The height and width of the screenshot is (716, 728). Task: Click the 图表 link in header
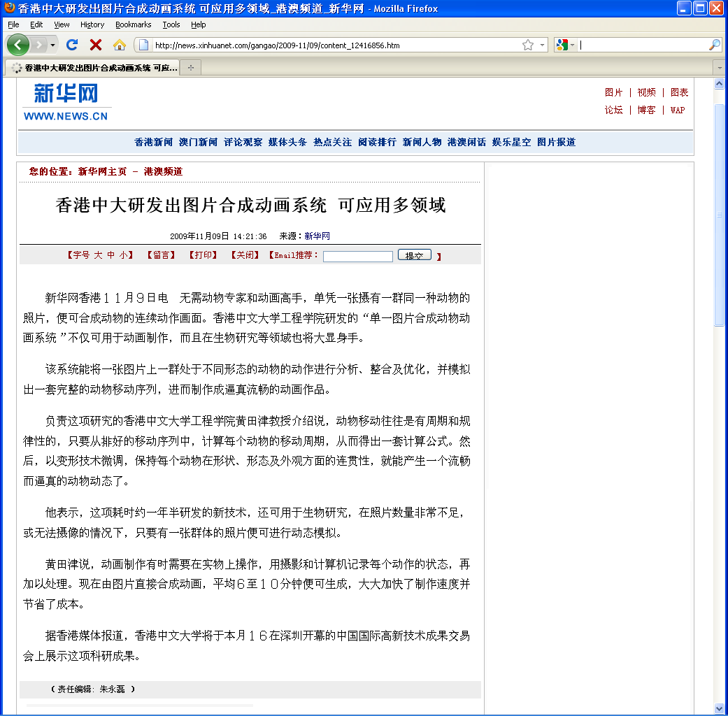[679, 92]
